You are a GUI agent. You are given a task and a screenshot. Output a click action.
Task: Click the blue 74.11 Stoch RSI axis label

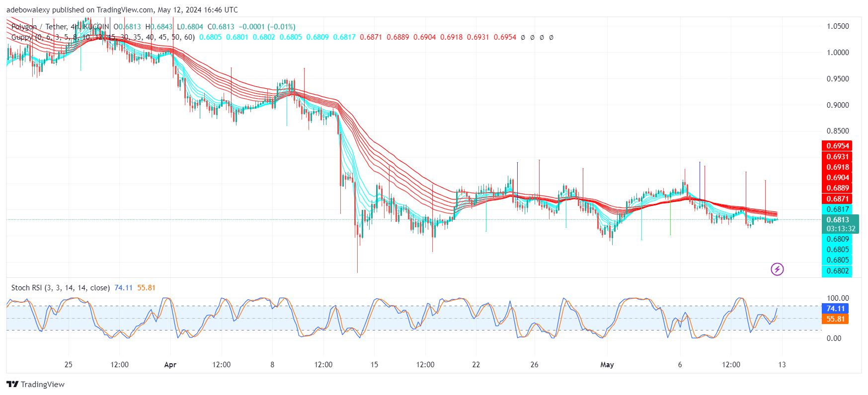(x=835, y=309)
